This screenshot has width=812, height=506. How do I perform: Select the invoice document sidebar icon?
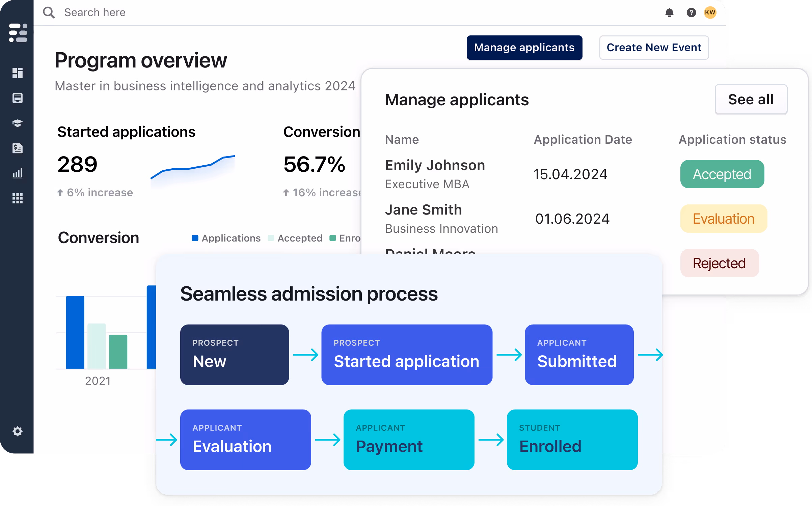[x=18, y=148]
